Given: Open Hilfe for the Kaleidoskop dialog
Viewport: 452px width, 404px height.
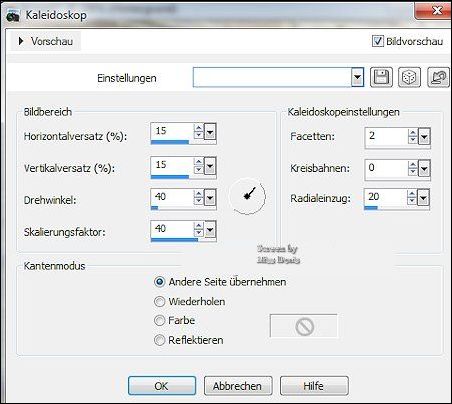Looking at the screenshot, I should pyautogui.click(x=314, y=386).
